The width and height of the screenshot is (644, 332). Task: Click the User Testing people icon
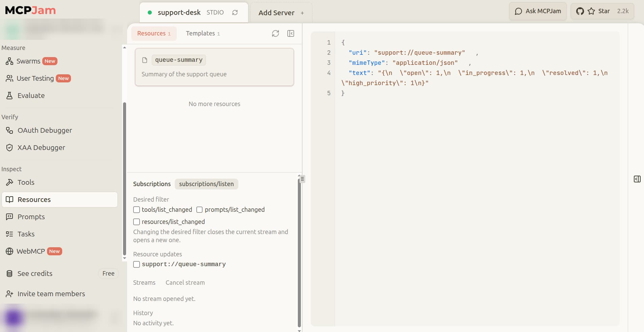9,78
